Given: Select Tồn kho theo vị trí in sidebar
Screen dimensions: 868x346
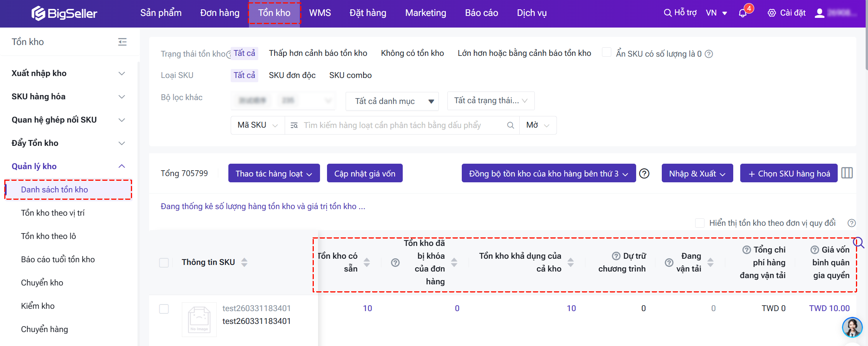Looking at the screenshot, I should (x=53, y=213).
